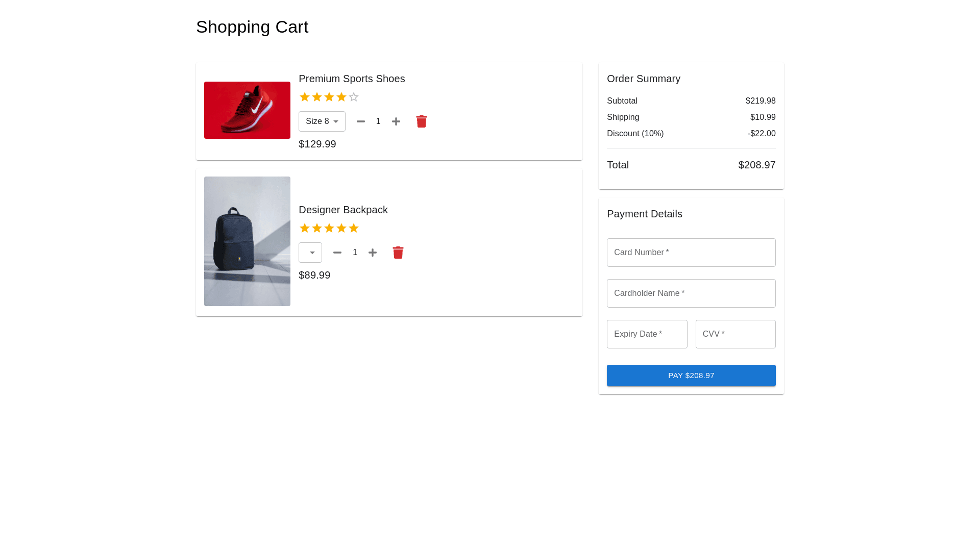980x551 pixels.
Task: Increase quantity of Premium Sports Shoes
Action: [x=396, y=121]
